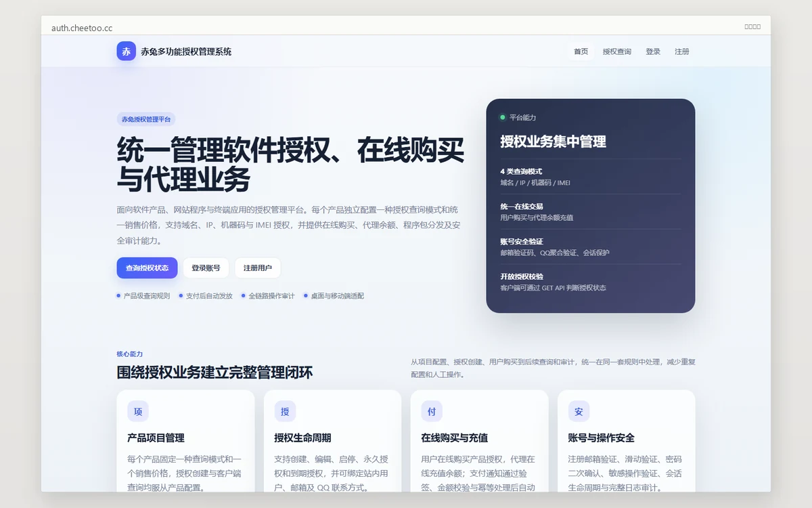Click the 赤兔授权管理平台 badge
This screenshot has height=508, width=812.
(146, 119)
